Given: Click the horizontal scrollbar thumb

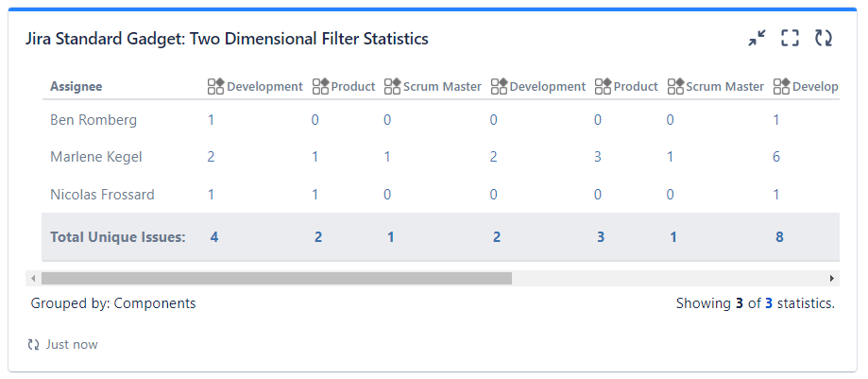Looking at the screenshot, I should (x=276, y=279).
